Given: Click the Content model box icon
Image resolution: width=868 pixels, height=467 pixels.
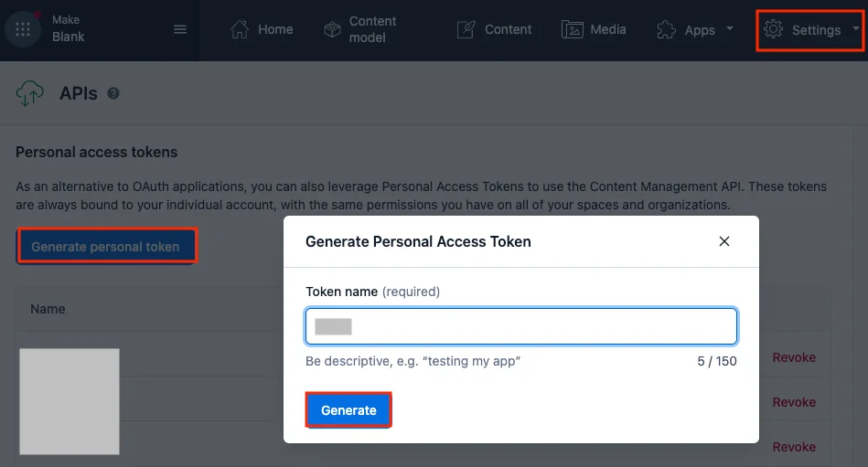Looking at the screenshot, I should pyautogui.click(x=332, y=29).
